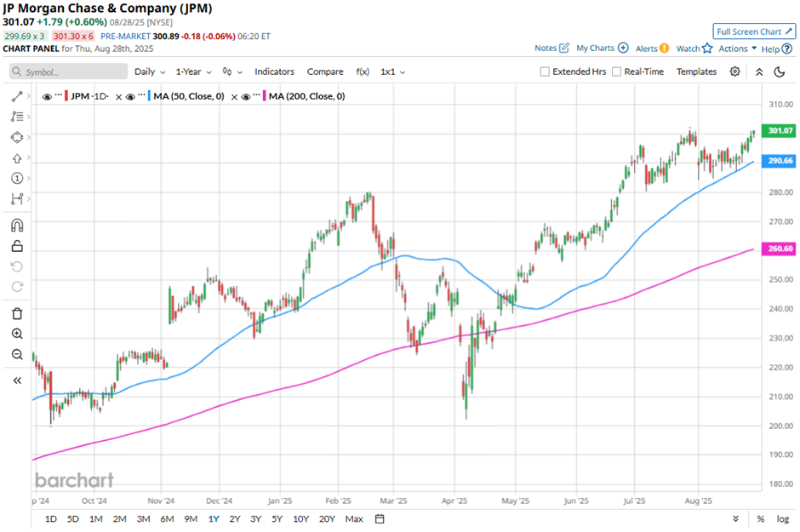800x532 pixels.
Task: Switch to dark mode with moon icon
Action: coord(780,72)
